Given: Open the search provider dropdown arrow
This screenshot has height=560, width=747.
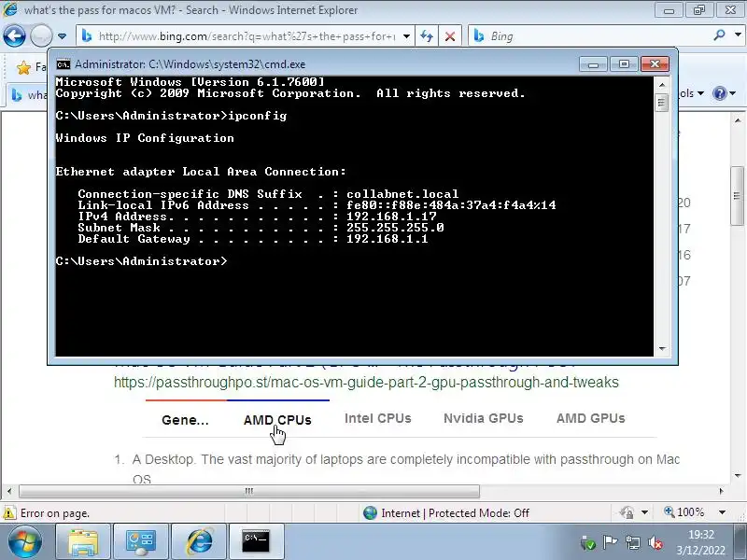Looking at the screenshot, I should [738, 35].
